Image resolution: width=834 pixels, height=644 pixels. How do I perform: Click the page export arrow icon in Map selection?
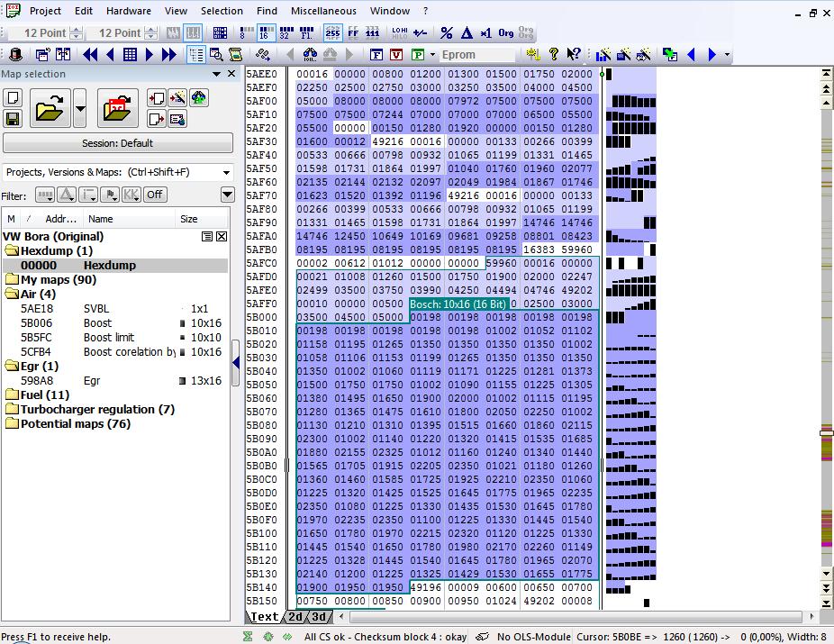(x=157, y=119)
